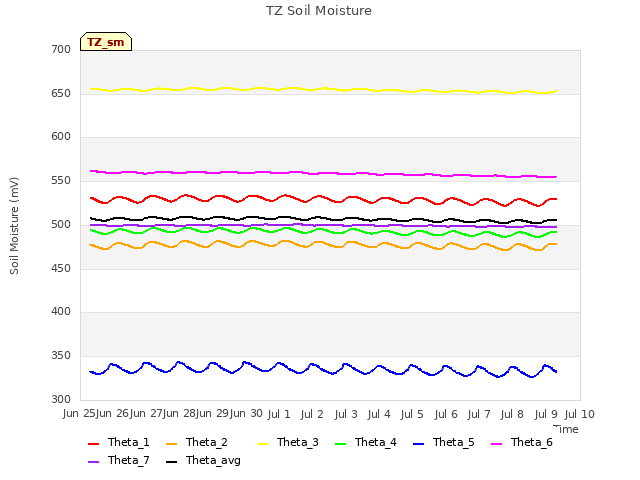Toggle the Theta_3 legend entry
640x480 pixels.
click(x=288, y=442)
